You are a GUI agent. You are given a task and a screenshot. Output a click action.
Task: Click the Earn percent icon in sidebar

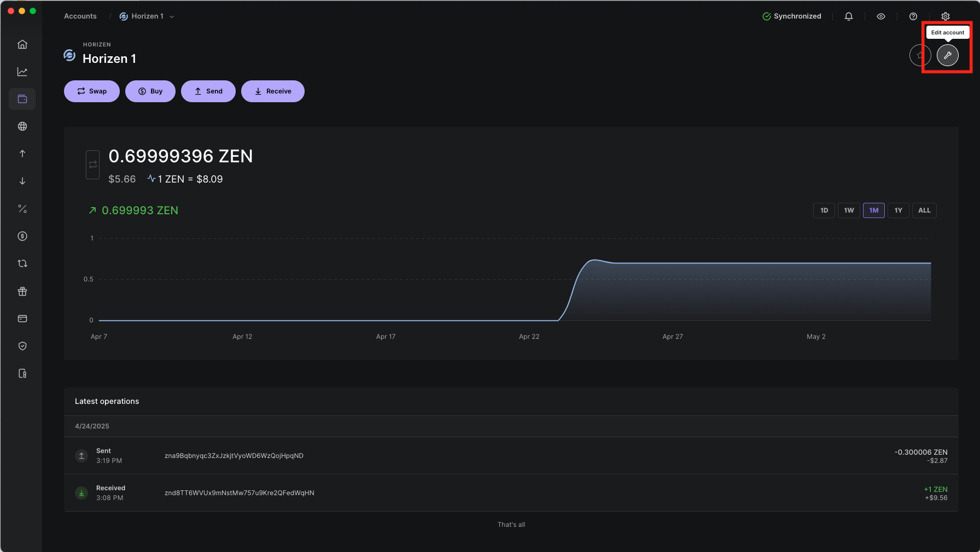[x=22, y=209]
